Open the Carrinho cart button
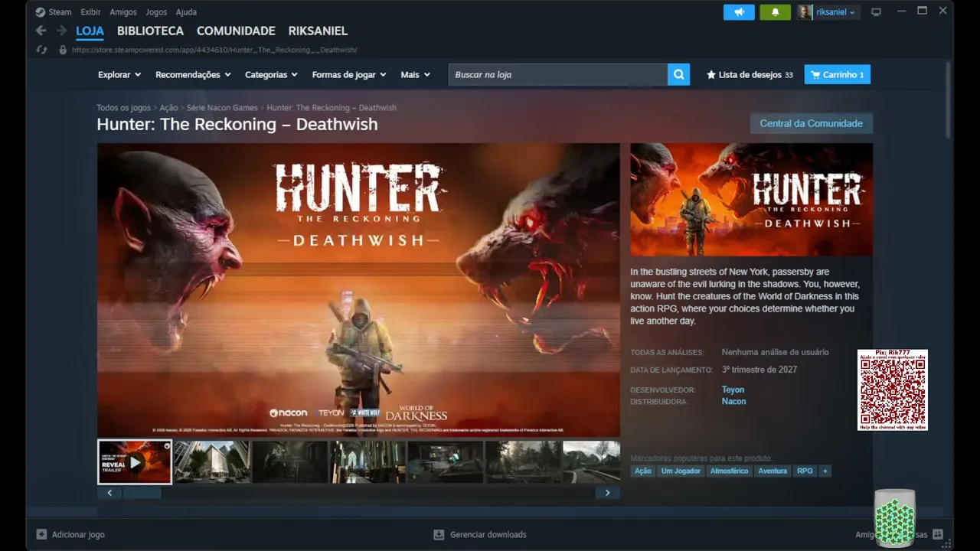This screenshot has width=980, height=551. pos(837,75)
